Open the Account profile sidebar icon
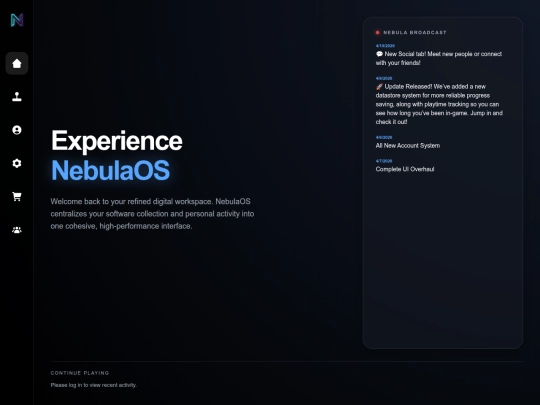Image resolution: width=540 pixels, height=405 pixels. (17, 130)
